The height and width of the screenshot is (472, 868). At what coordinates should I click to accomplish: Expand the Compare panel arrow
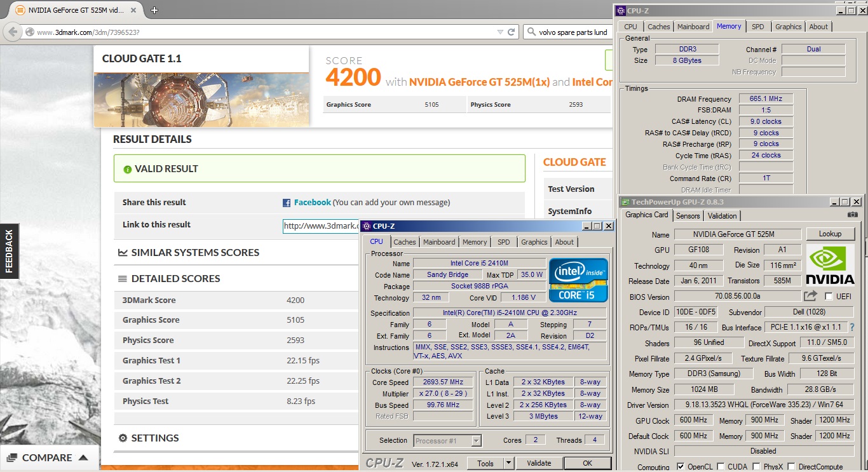pyautogui.click(x=83, y=457)
